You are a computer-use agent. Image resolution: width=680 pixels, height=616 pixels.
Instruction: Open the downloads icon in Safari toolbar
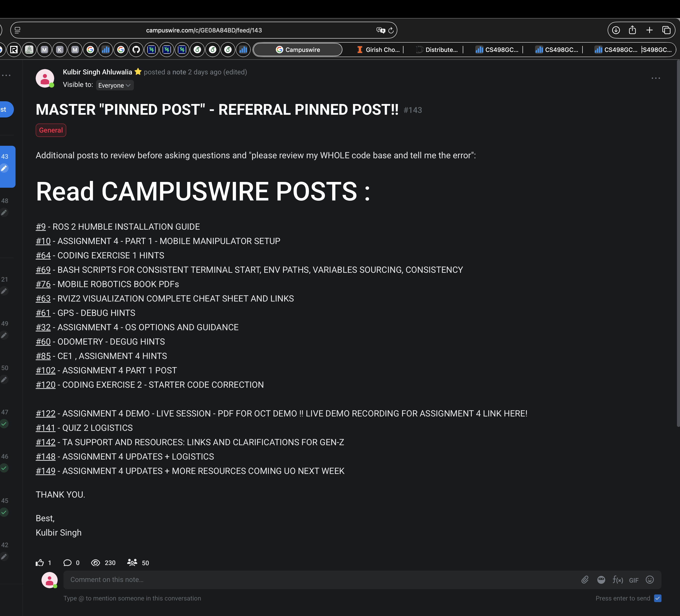pyautogui.click(x=616, y=30)
